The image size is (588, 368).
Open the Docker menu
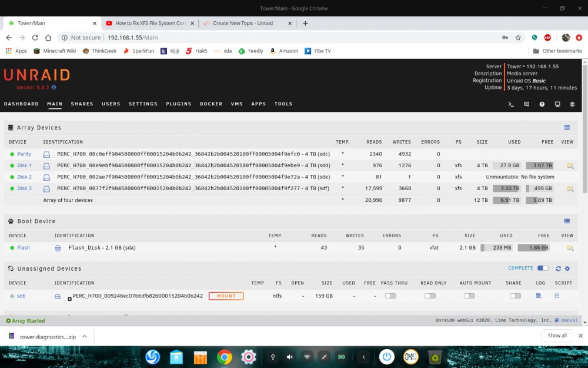pyautogui.click(x=211, y=104)
